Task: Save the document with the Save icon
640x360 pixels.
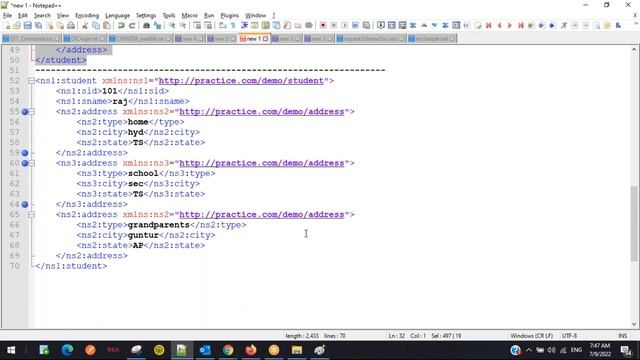Action: [27, 25]
